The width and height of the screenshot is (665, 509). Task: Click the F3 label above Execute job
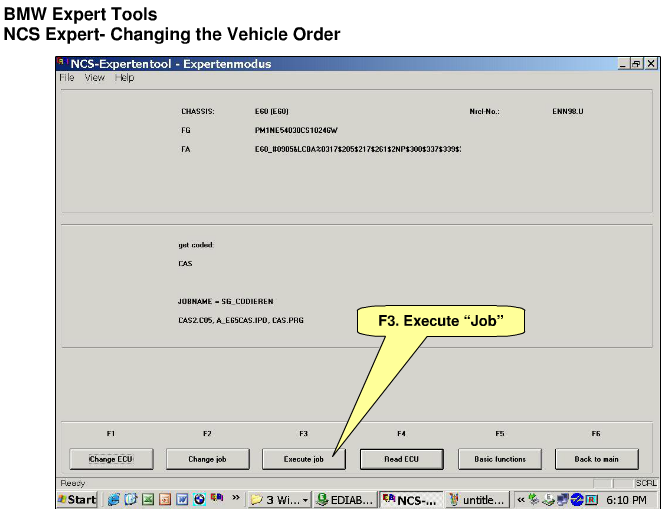[303, 433]
